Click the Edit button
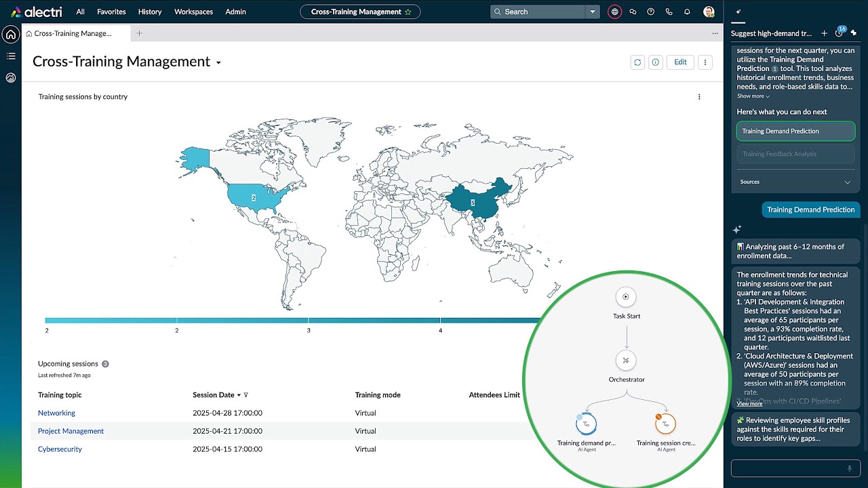Screen dimensions: 868x488 (680, 62)
